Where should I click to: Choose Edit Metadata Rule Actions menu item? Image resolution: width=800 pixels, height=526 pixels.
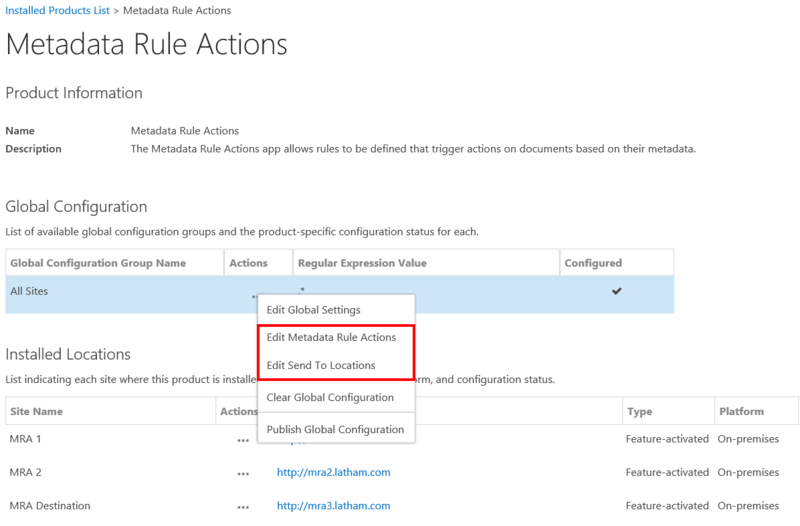331,338
